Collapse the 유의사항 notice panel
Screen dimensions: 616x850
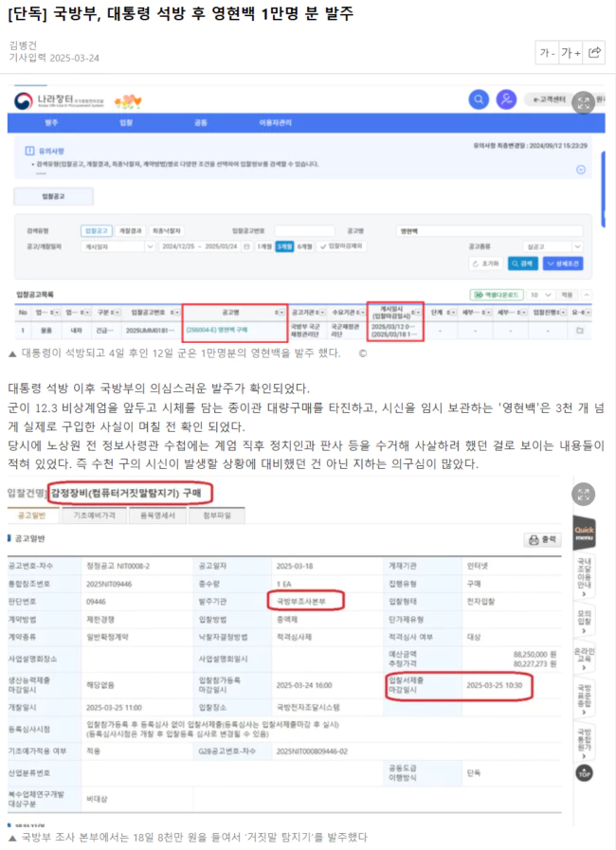pyautogui.click(x=581, y=169)
